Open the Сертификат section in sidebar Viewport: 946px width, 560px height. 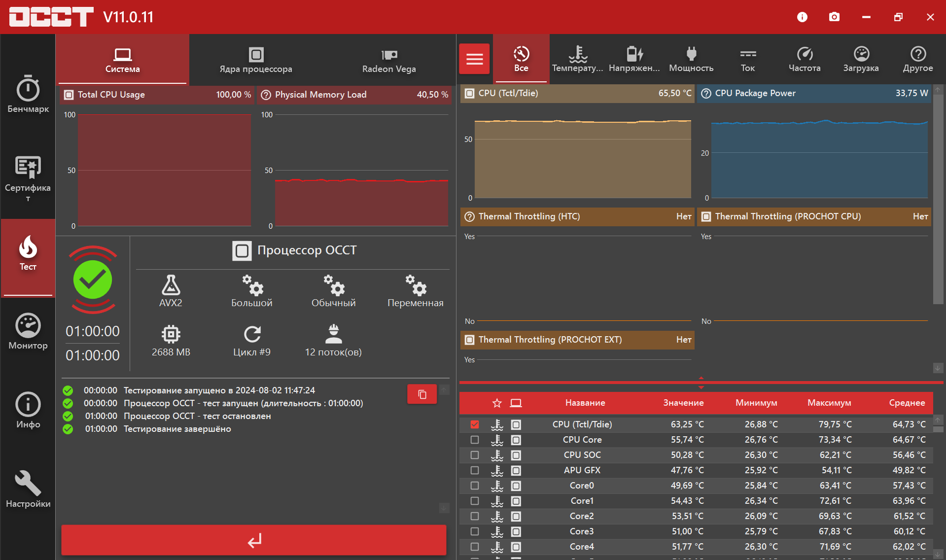28,178
